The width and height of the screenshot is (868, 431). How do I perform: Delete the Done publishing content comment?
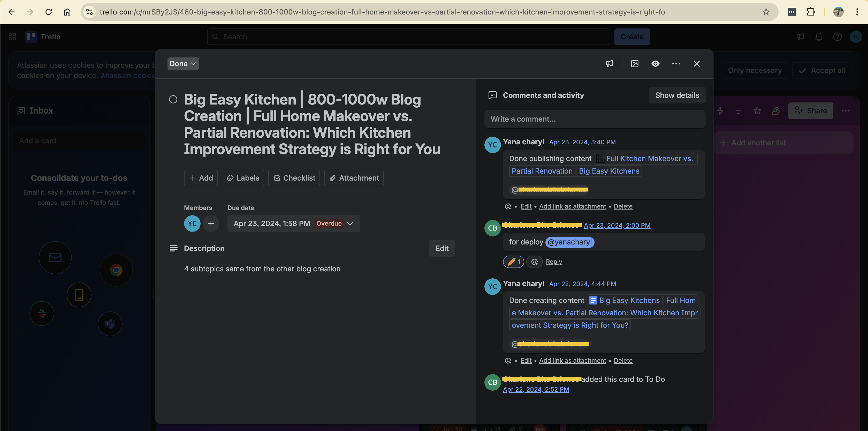[x=623, y=206]
